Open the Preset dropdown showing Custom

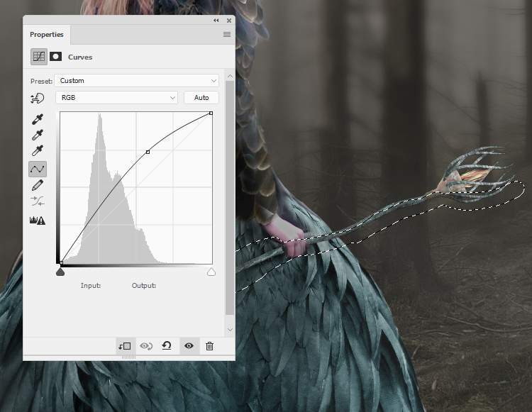137,81
